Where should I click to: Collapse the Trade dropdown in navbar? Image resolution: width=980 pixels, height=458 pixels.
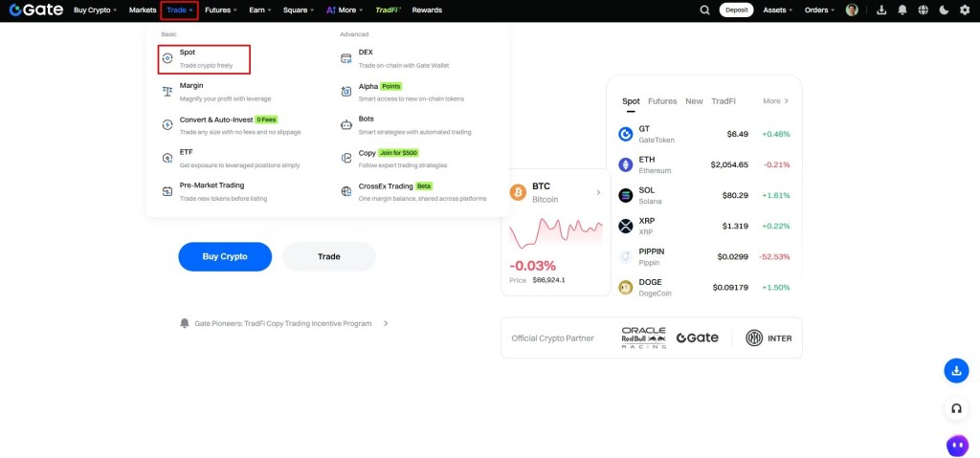pyautogui.click(x=180, y=10)
